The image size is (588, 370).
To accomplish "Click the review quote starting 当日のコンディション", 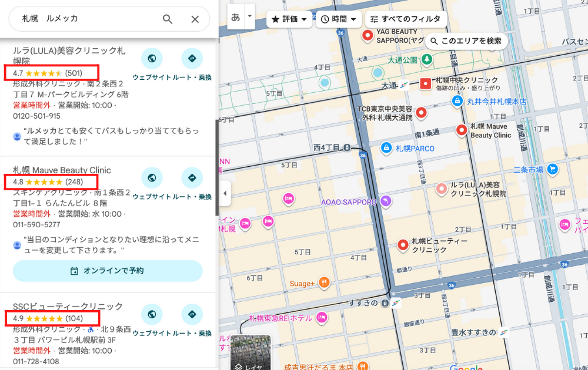I will tap(111, 244).
